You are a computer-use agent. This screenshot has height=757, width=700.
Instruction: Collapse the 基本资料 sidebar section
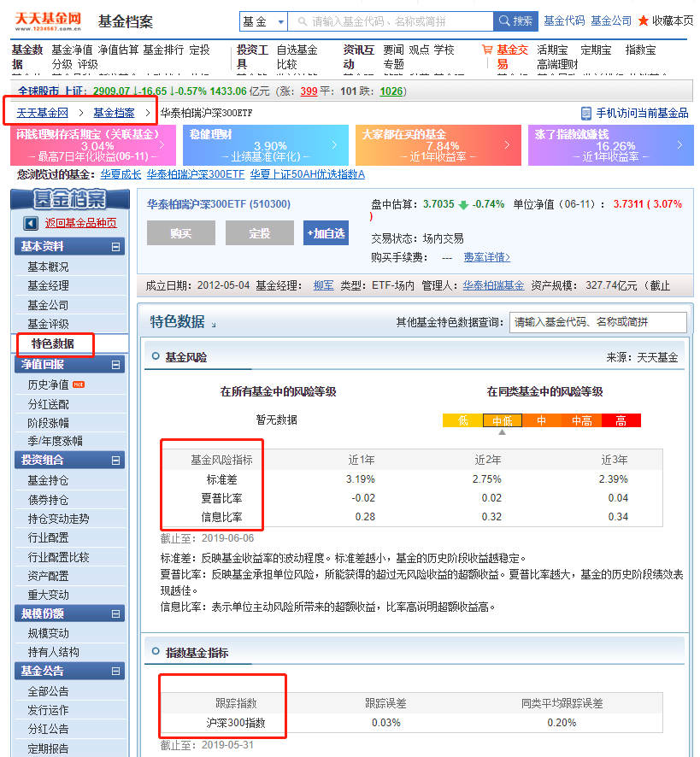[115, 247]
